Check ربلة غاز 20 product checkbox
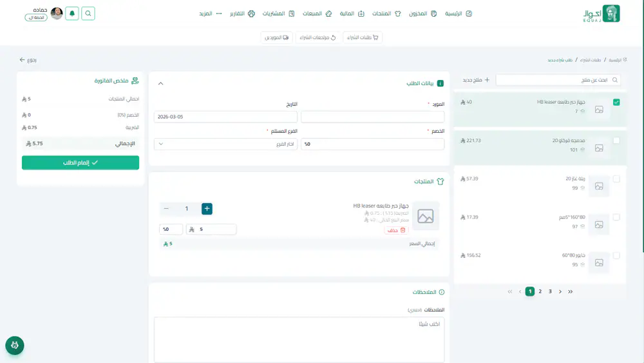The image size is (644, 363). click(x=616, y=179)
